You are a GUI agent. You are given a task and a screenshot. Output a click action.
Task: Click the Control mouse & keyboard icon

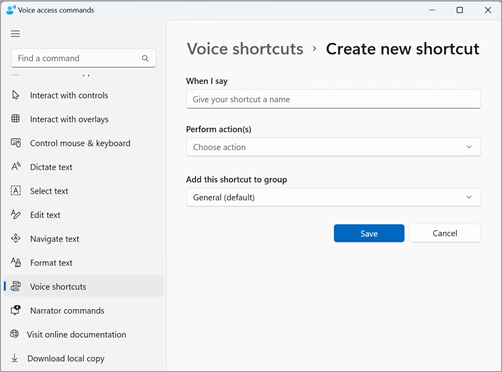pyautogui.click(x=16, y=143)
